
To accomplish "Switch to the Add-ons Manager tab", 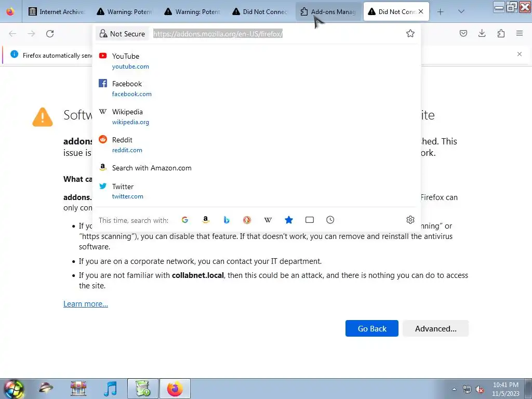I will click(328, 11).
